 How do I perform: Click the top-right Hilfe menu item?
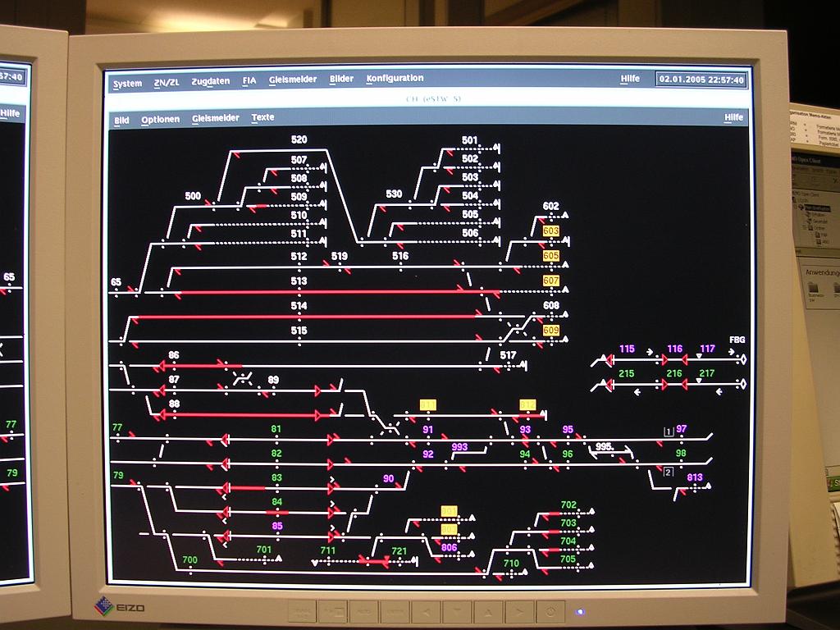coord(630,79)
